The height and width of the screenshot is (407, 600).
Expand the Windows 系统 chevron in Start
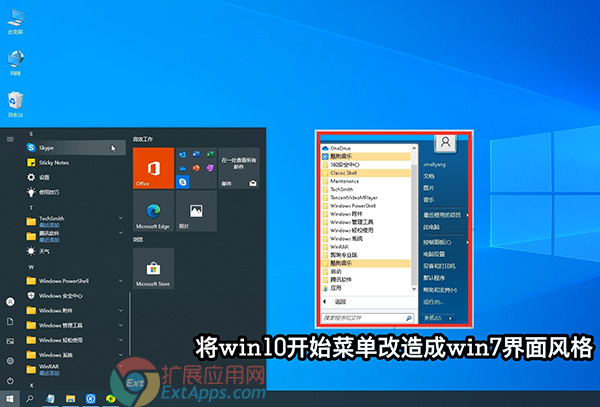point(121,355)
